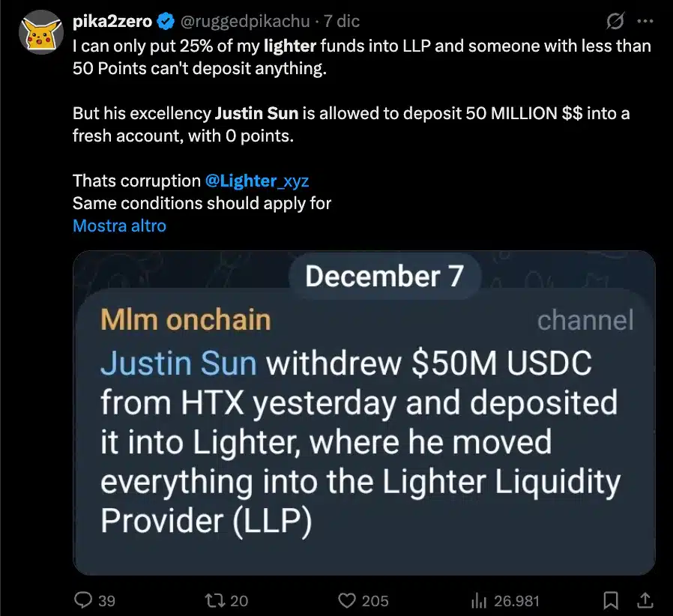
Task: Open the 7 dic timestamp
Action: [342, 22]
